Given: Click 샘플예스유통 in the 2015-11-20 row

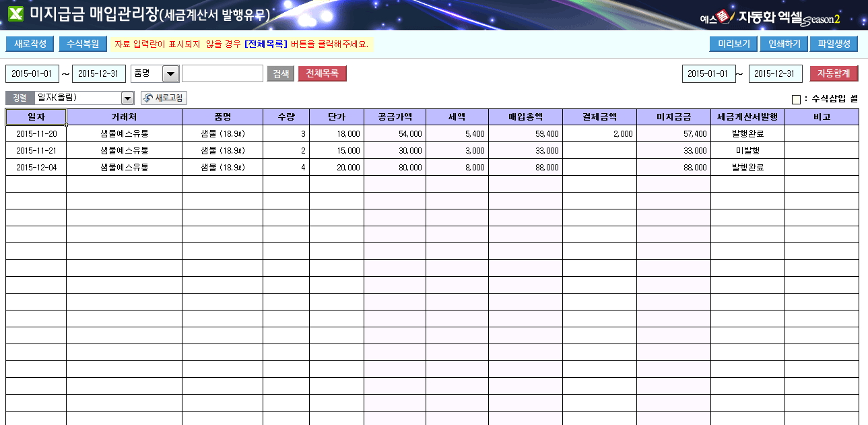Looking at the screenshot, I should click(x=124, y=133).
